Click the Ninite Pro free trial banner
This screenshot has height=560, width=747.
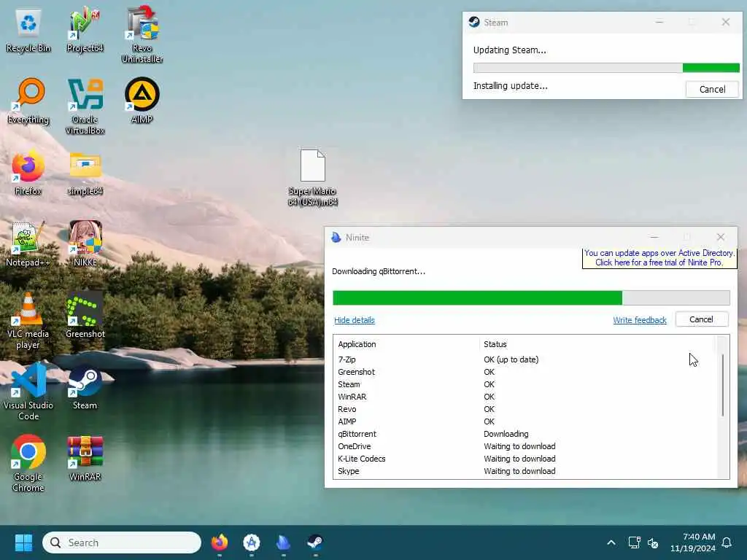[659, 257]
